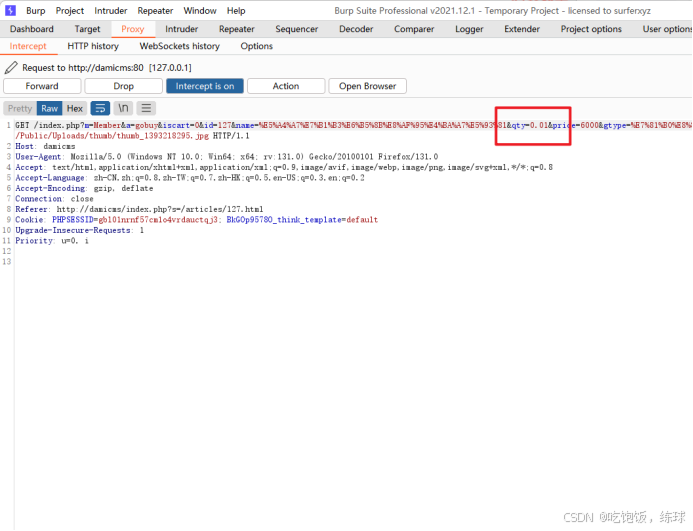Viewport: 693px width, 531px height.
Task: Open the proxy Options sub-tab
Action: (256, 46)
